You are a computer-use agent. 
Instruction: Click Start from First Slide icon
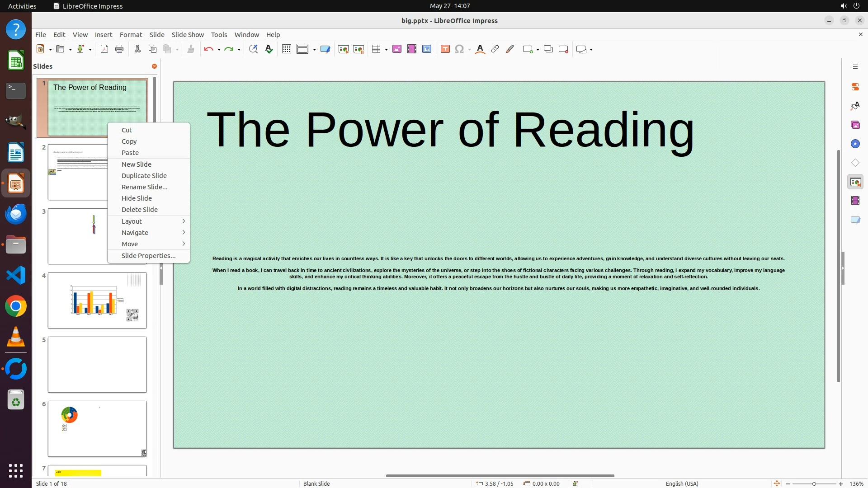[x=344, y=49]
